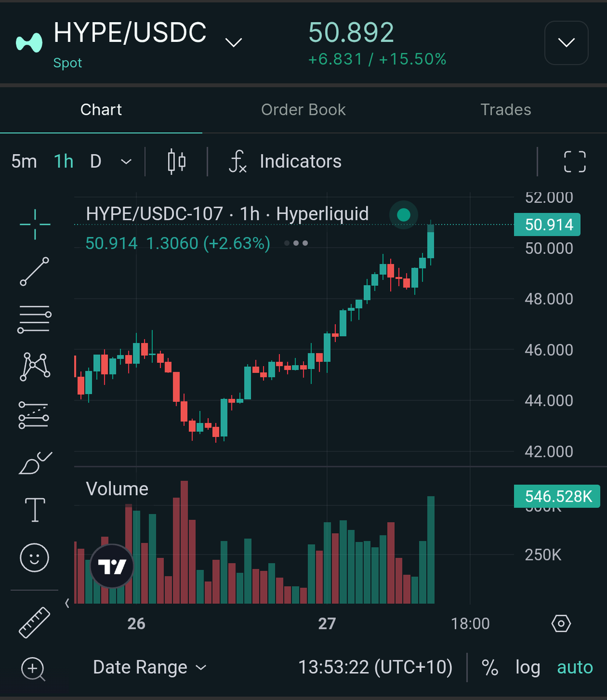Click the 250K volume axis label
607x700 pixels.
[x=543, y=555]
